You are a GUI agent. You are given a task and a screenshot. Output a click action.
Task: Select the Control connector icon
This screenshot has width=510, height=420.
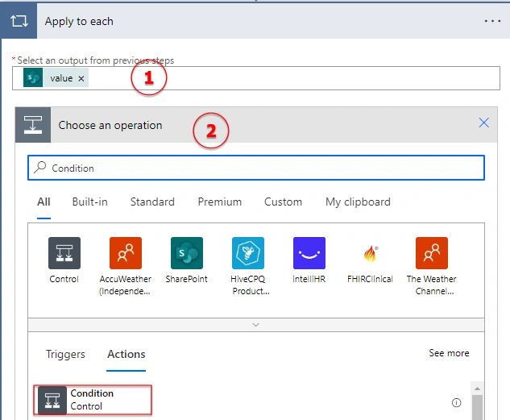(64, 253)
